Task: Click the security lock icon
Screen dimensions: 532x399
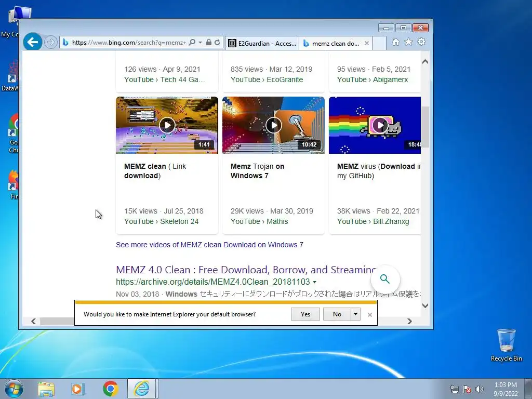Action: click(x=209, y=43)
